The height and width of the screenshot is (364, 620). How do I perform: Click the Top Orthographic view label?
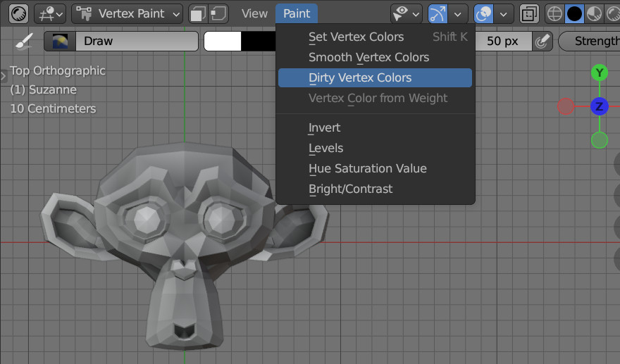pyautogui.click(x=58, y=70)
